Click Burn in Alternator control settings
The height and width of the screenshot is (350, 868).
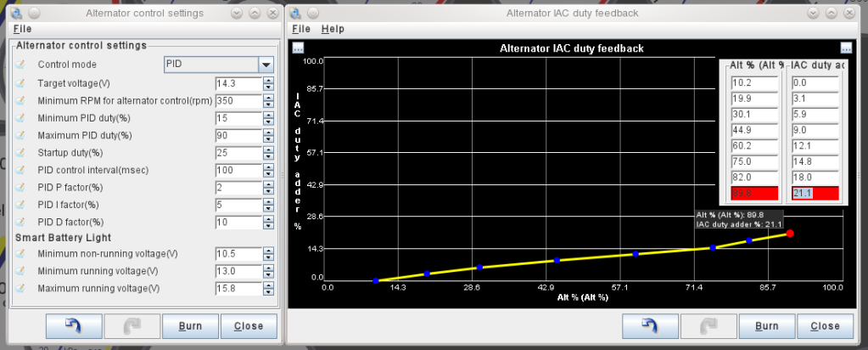(x=190, y=326)
